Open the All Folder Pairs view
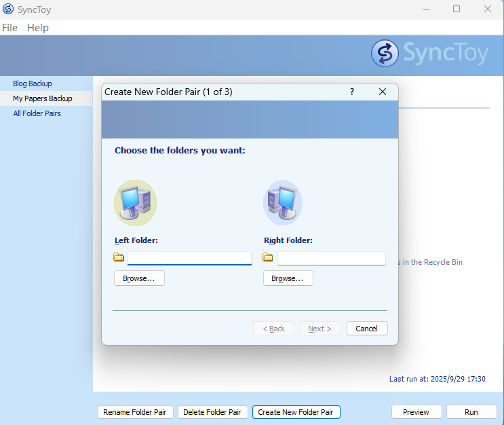Viewport: 504px width, 425px height. tap(37, 113)
